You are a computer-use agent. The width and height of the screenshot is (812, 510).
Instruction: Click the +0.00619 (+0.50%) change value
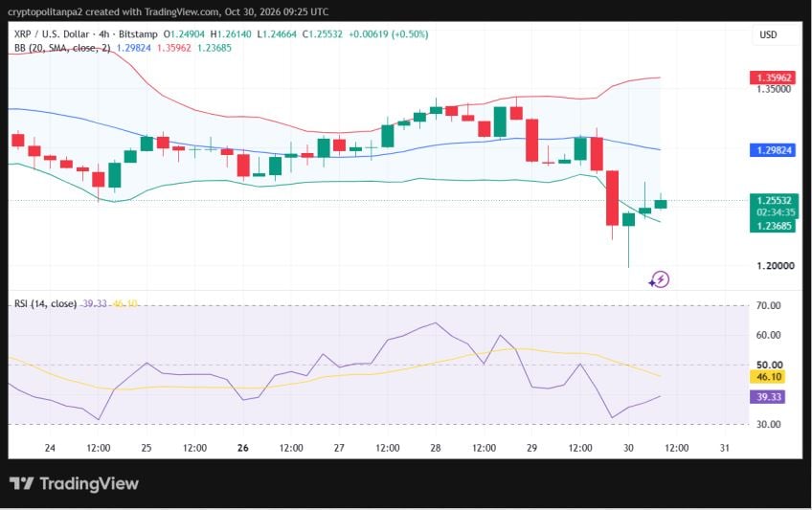point(389,34)
